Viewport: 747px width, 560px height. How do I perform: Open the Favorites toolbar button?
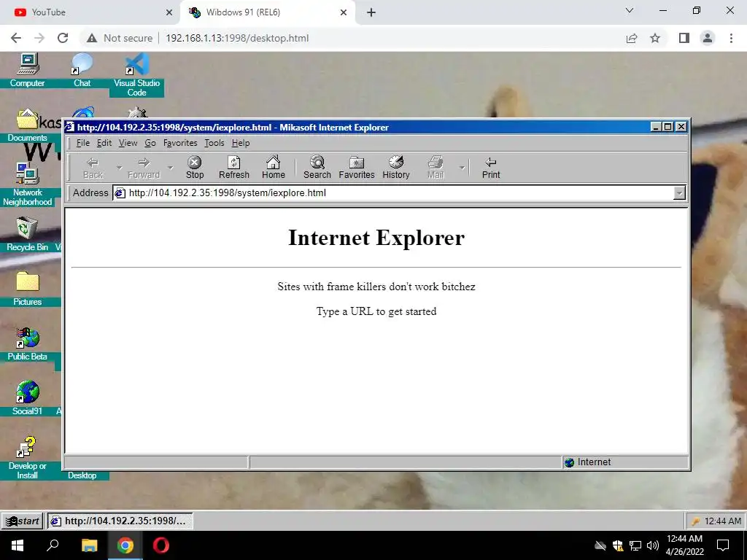[x=356, y=168]
